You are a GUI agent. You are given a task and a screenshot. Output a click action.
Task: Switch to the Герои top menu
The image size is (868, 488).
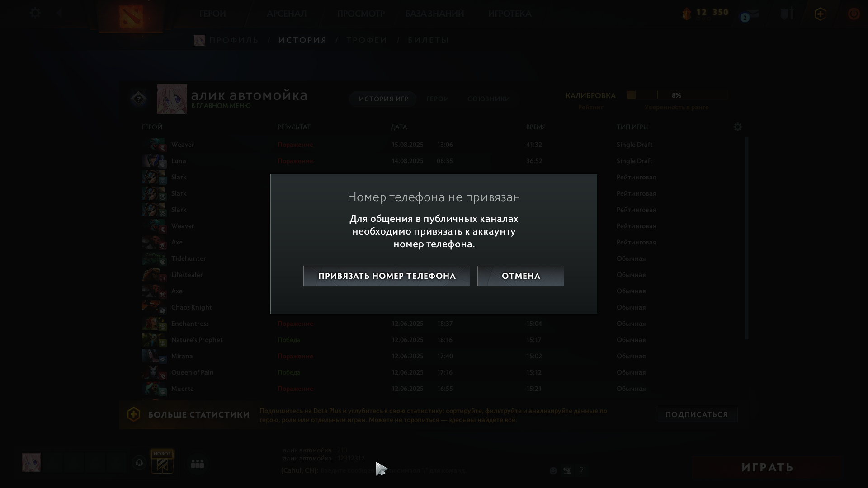pos(212,14)
